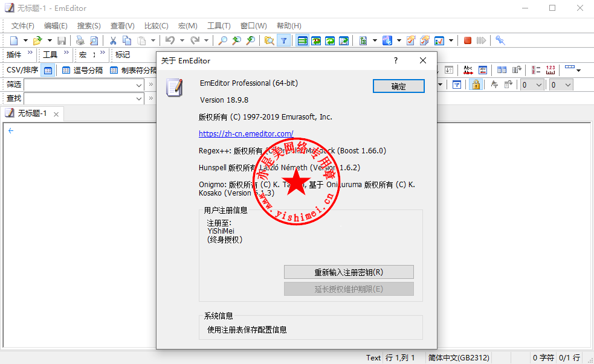Close the 无标题-1 tab with its X
This screenshot has height=364, width=594.
point(56,114)
